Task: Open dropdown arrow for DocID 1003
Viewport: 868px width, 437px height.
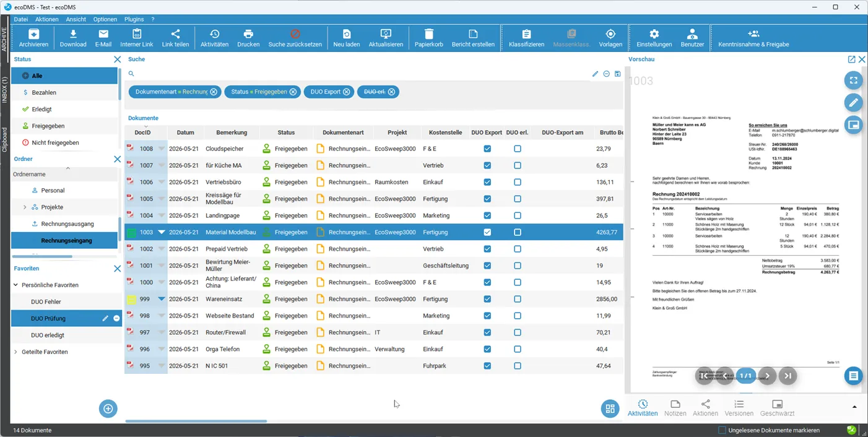Action: pos(162,232)
